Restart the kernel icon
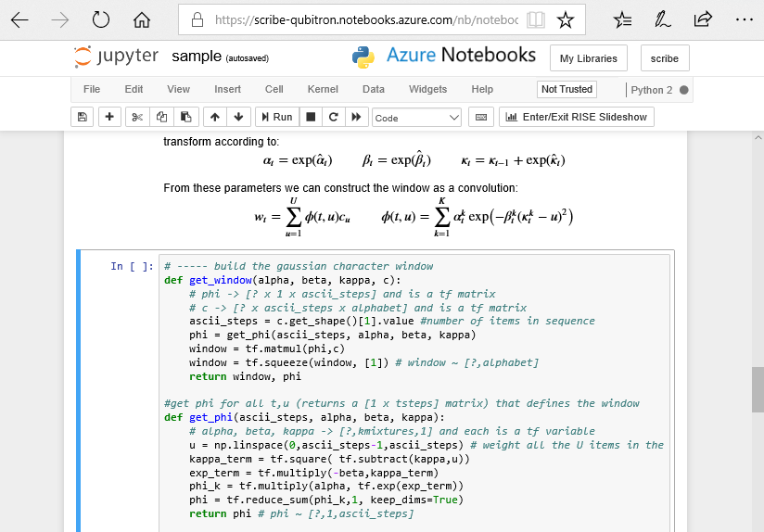The image size is (764, 532). point(334,117)
